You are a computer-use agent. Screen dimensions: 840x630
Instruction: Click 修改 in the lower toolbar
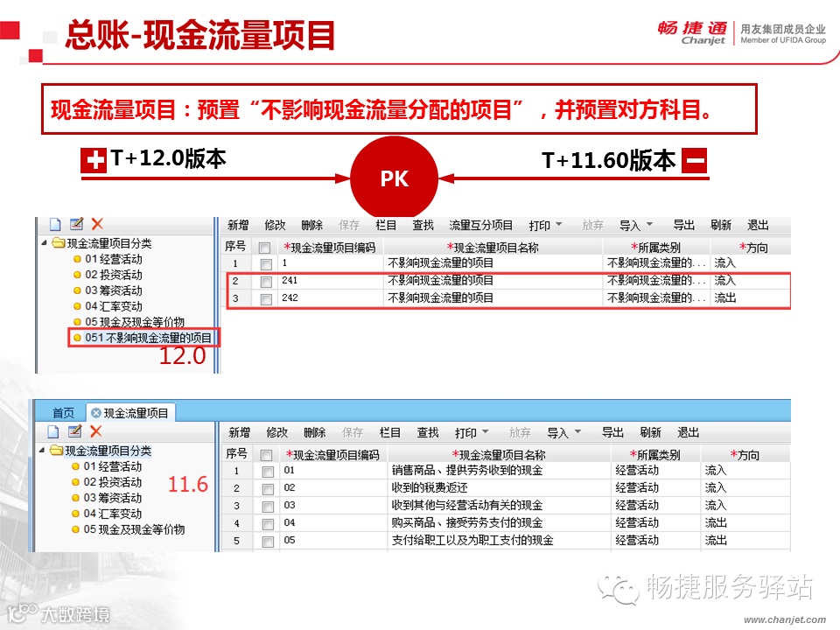click(277, 432)
